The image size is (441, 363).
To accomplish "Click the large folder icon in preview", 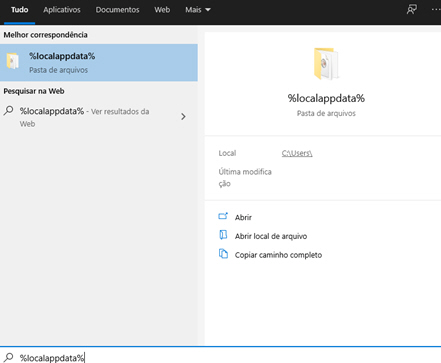I will [x=326, y=64].
